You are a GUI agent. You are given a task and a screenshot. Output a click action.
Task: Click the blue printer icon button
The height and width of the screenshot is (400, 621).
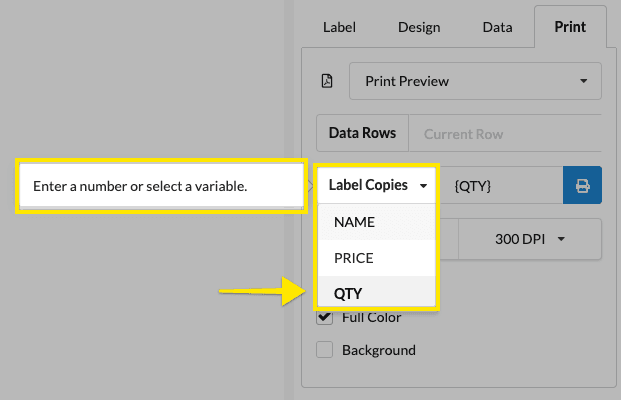[x=582, y=186]
